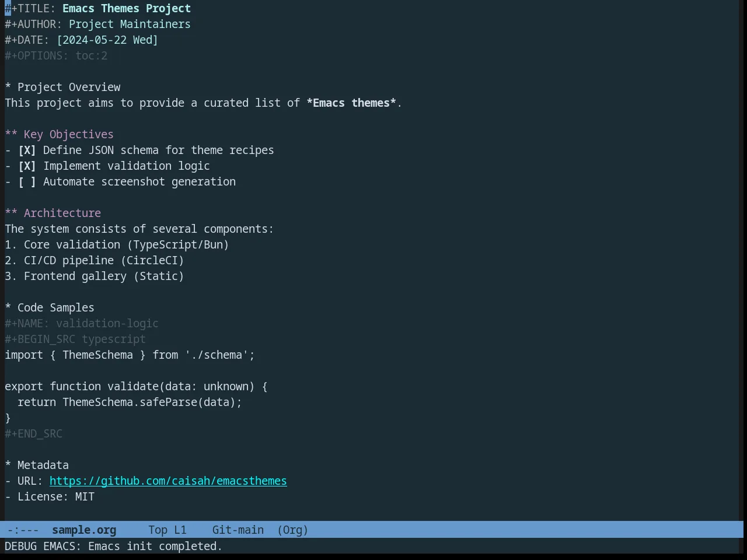Viewport: 747px width, 560px height.
Task: Toggle the checked 'Implement validation logic' checkbox
Action: (x=27, y=166)
